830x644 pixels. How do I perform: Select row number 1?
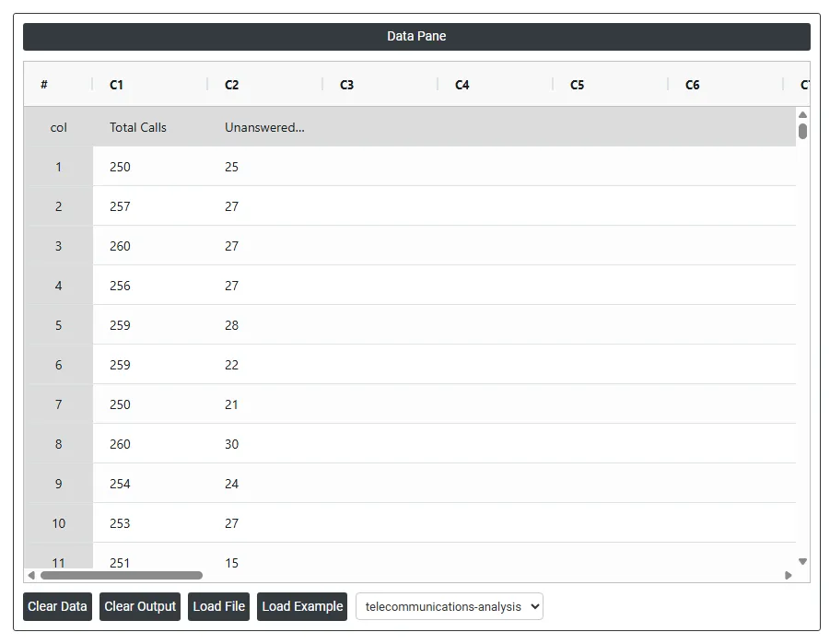tap(58, 167)
